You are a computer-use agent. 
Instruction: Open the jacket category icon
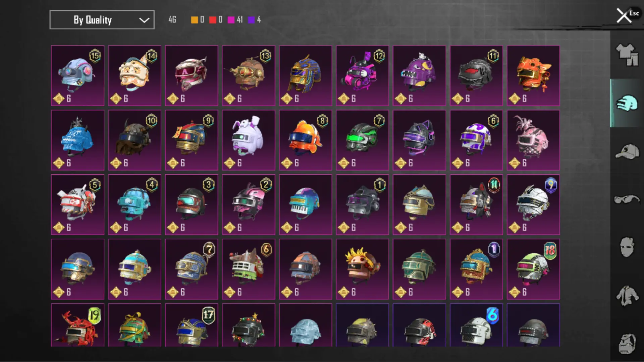[627, 296]
